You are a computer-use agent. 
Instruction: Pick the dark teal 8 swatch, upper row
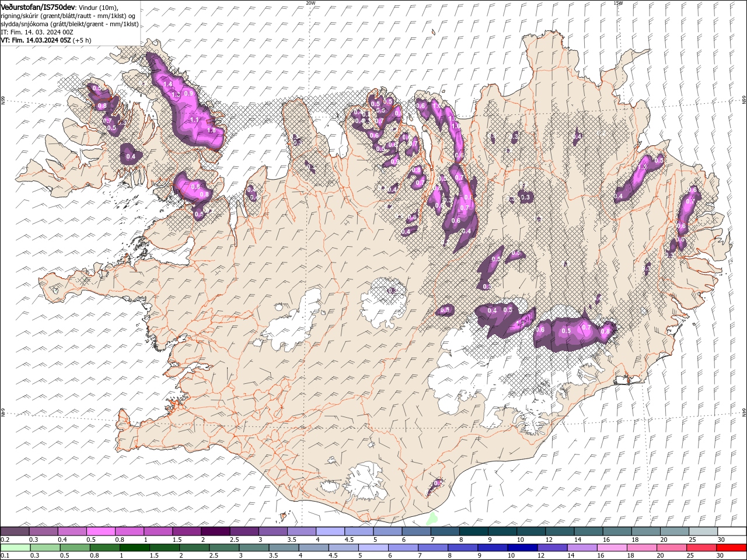[473, 531]
